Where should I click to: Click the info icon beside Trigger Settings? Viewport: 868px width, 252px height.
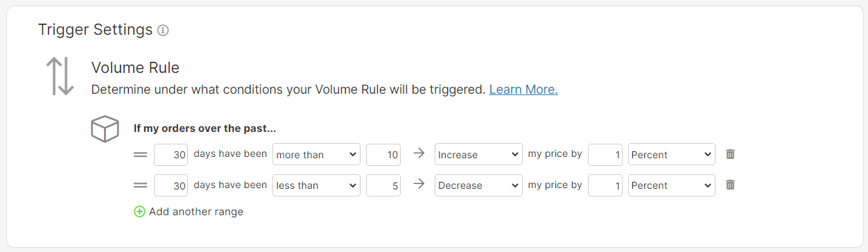(x=163, y=31)
